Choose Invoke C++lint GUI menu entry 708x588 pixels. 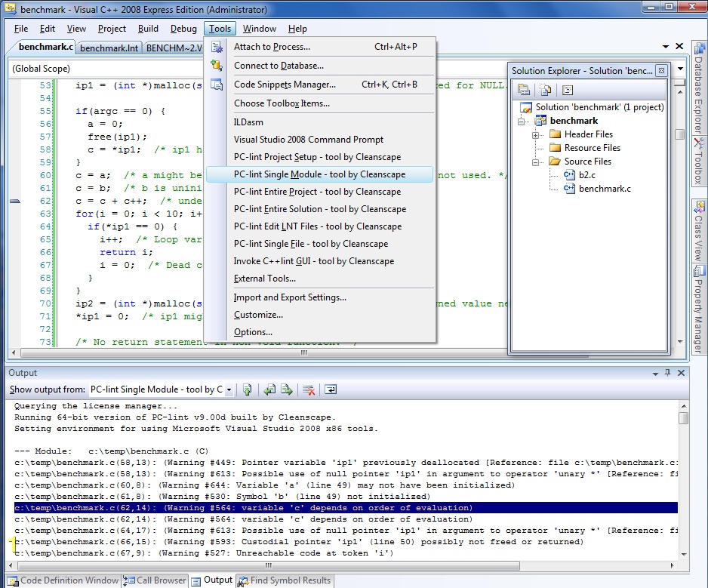click(320, 261)
